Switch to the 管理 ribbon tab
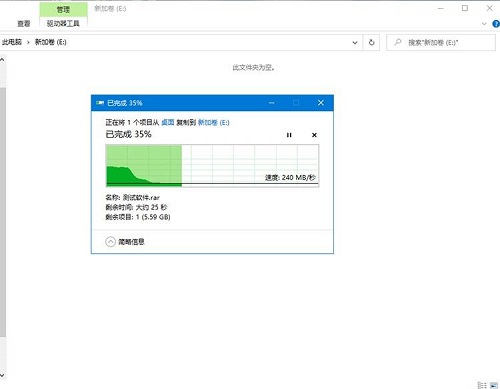Viewport: 500px width, 389px height. (63, 10)
